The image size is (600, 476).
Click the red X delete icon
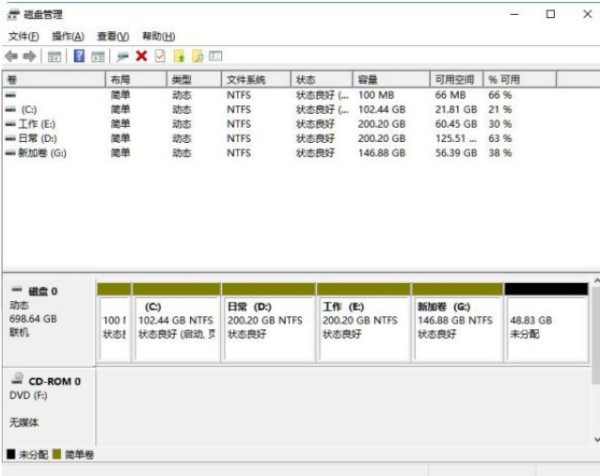(142, 56)
